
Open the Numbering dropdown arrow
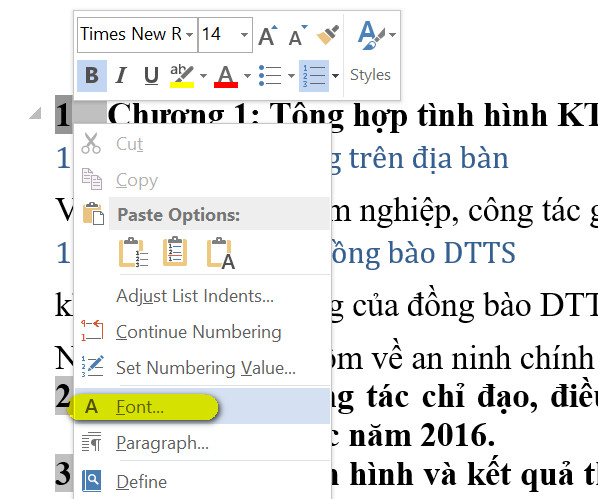(336, 76)
